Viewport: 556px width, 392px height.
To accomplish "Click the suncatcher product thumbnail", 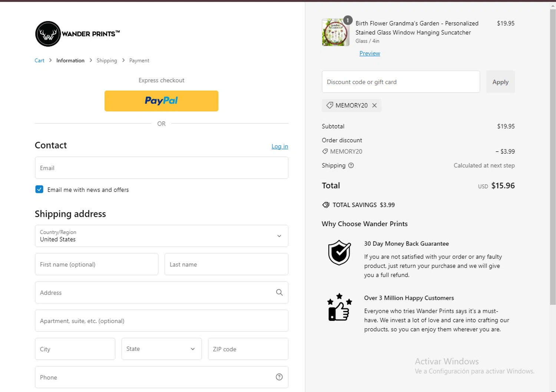I will point(335,33).
